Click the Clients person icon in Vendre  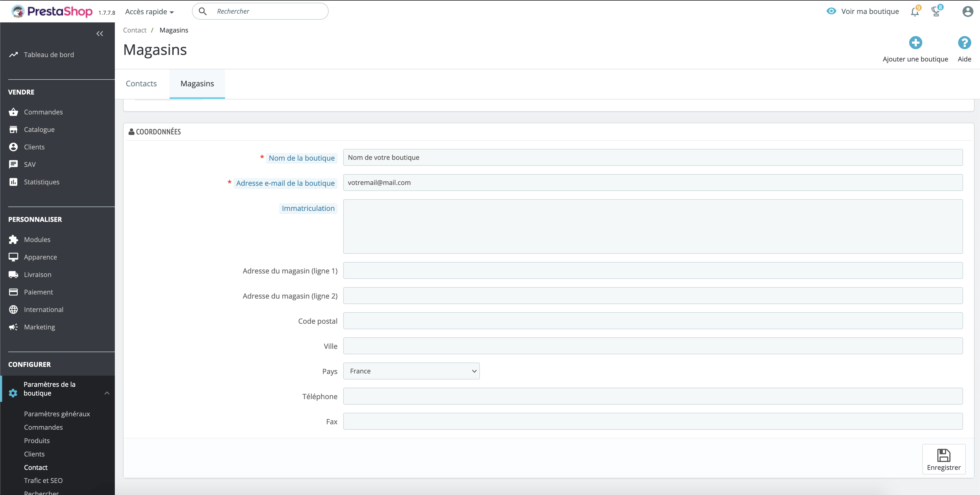coord(13,147)
